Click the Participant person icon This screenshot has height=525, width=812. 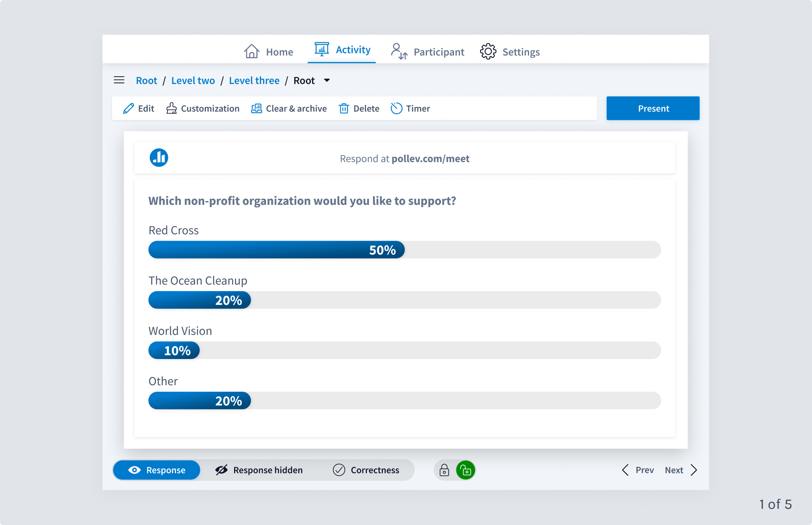[399, 51]
